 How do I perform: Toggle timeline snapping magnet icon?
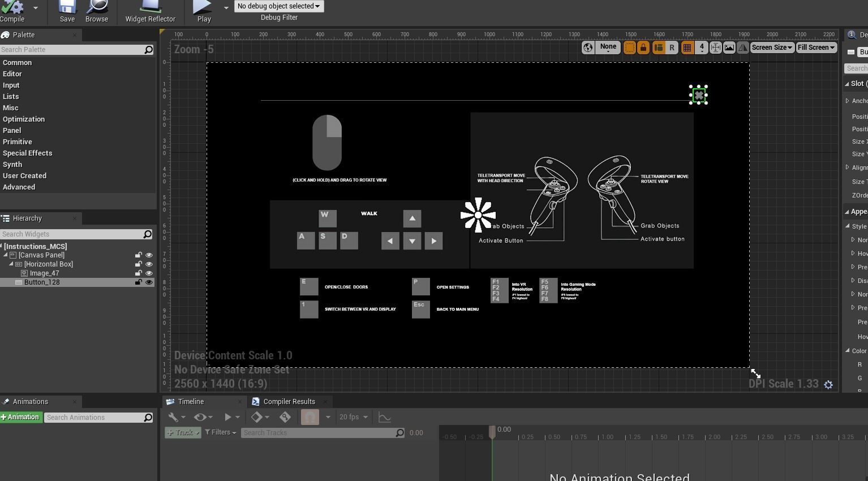310,417
